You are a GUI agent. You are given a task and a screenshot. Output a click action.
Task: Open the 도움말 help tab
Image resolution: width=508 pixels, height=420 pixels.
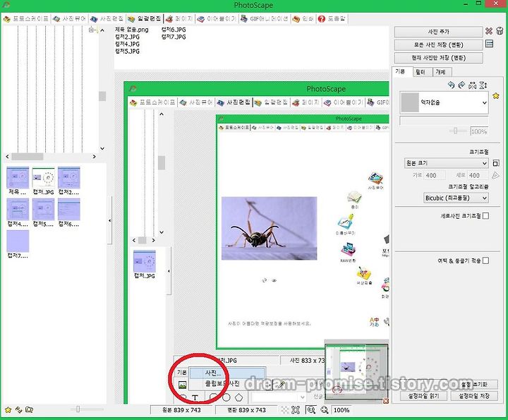pyautogui.click(x=332, y=19)
